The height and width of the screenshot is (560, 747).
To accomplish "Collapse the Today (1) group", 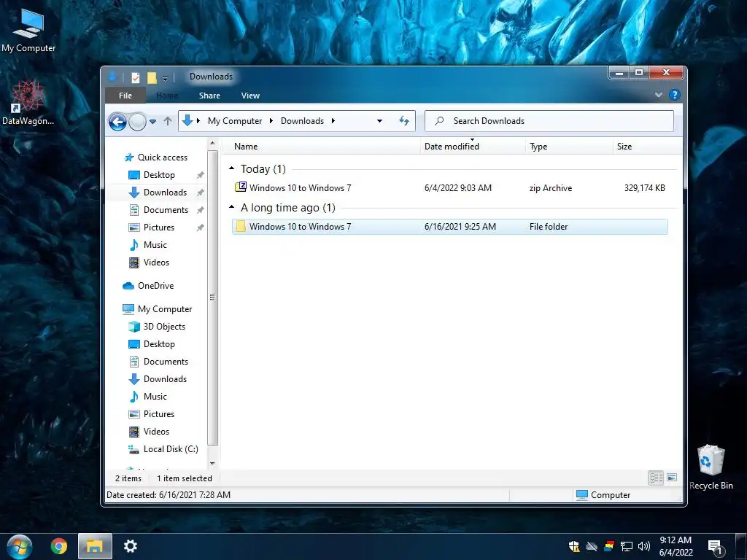I will (x=231, y=168).
